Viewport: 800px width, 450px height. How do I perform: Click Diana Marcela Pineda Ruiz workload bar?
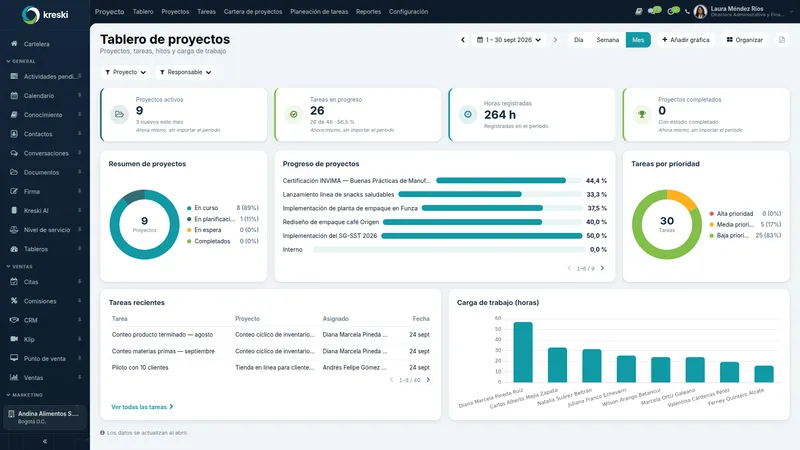(x=523, y=352)
